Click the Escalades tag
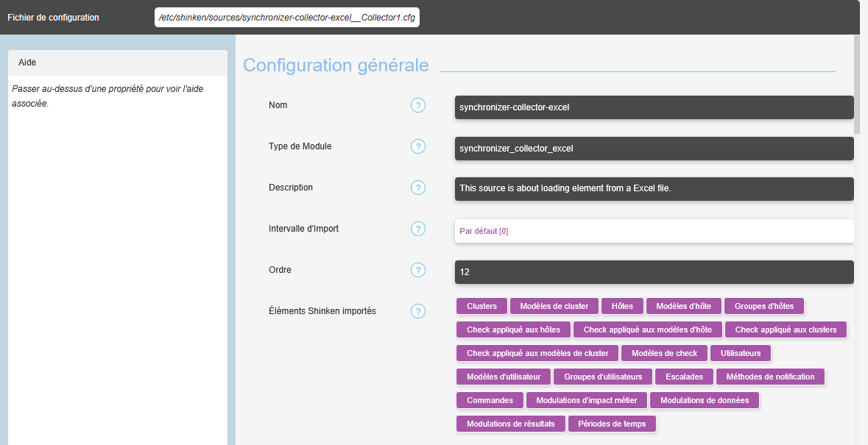 click(x=684, y=377)
